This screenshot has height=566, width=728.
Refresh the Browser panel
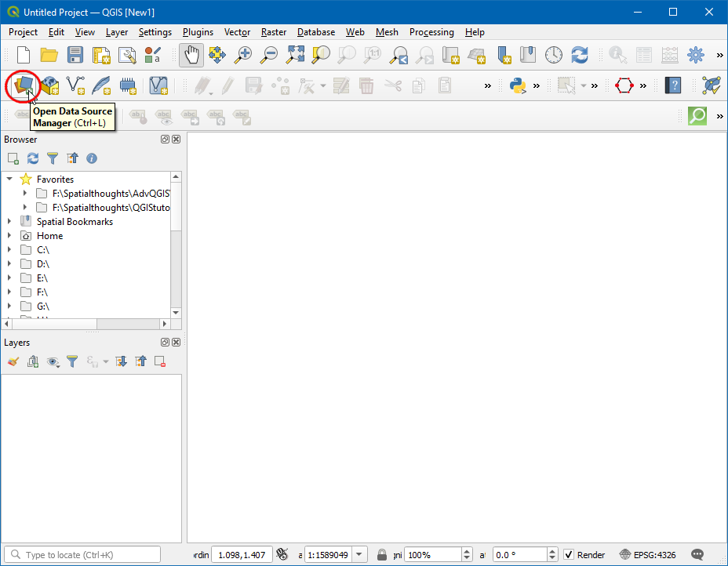tap(33, 158)
